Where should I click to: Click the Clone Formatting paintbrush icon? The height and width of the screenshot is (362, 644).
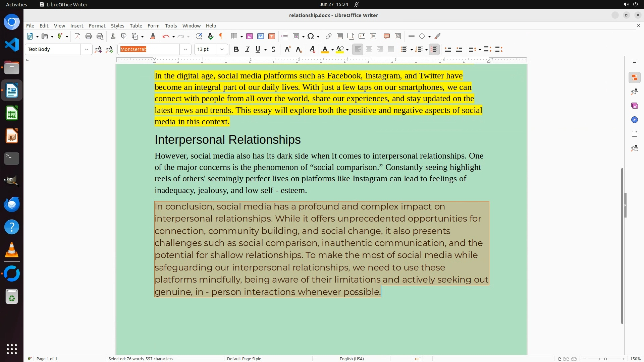click(153, 37)
